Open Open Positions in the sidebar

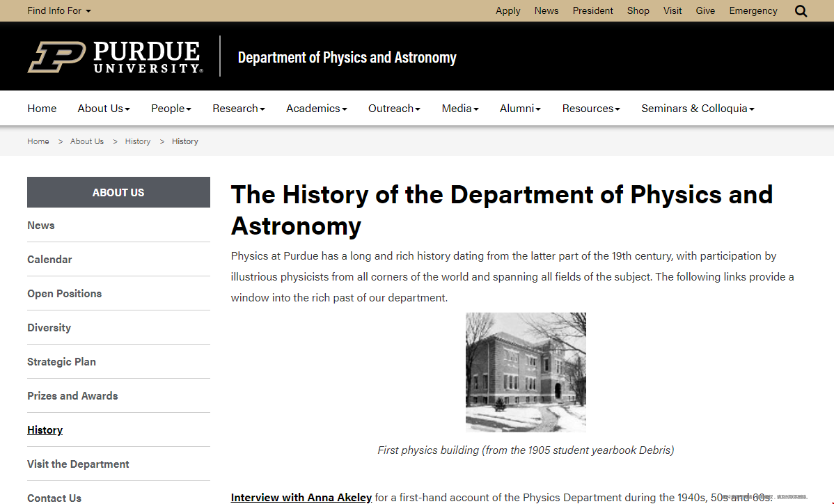(64, 294)
